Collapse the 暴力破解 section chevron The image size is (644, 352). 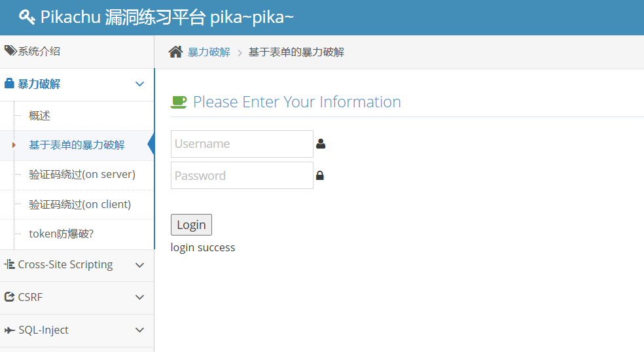pyautogui.click(x=139, y=84)
